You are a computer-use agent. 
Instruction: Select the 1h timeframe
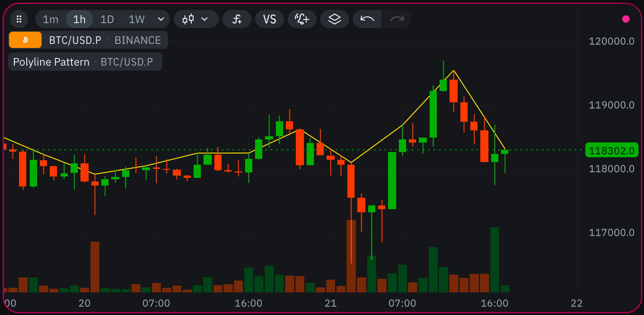point(80,19)
